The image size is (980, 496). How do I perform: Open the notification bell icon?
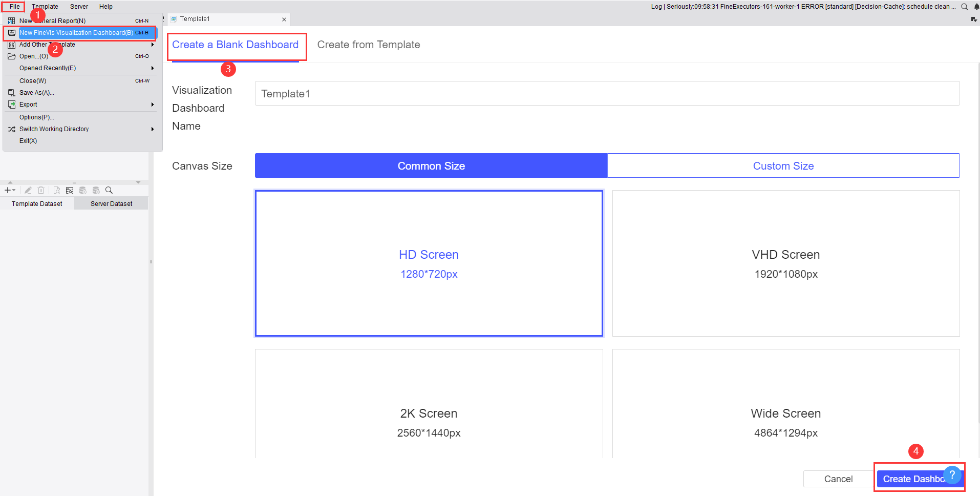974,7
